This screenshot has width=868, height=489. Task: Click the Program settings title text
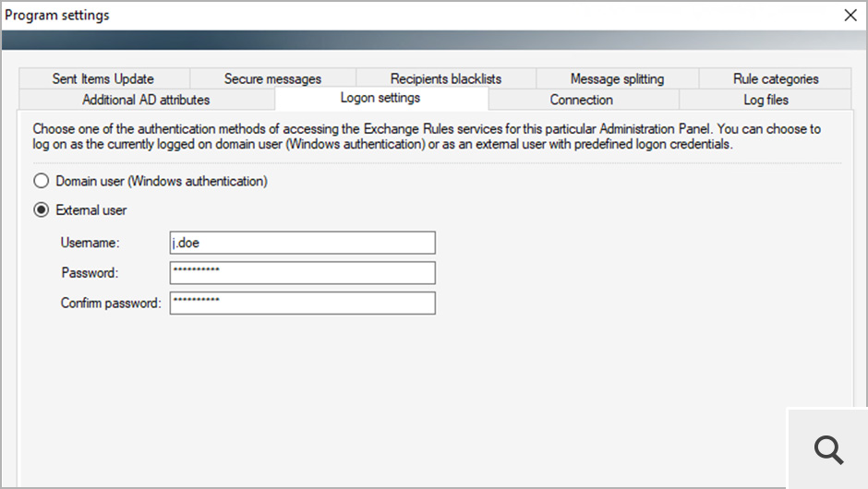click(57, 16)
